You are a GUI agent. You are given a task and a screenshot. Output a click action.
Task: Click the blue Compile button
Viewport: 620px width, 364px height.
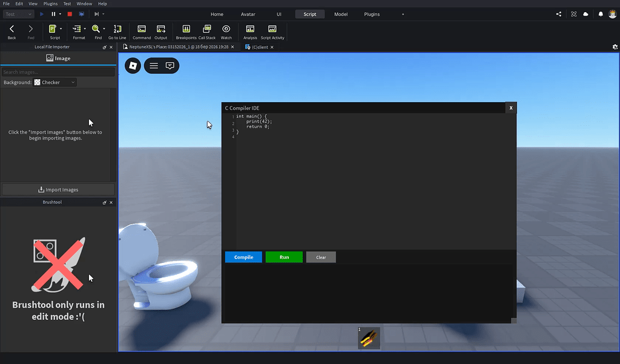click(x=243, y=257)
